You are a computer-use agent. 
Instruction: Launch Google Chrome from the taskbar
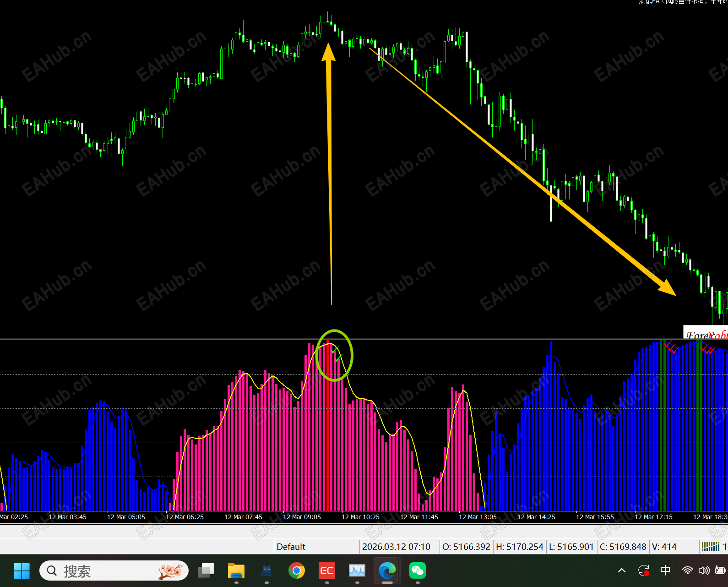tap(297, 571)
